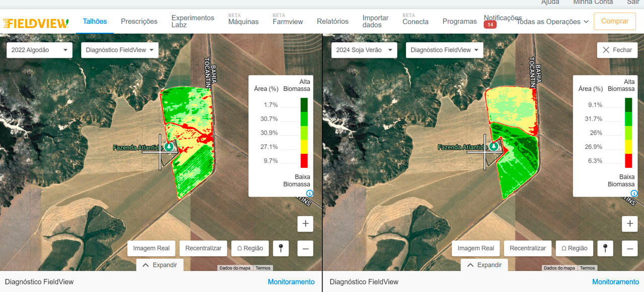Click Fazenda Atlântida tree marker on left map
This screenshot has width=644, height=292.
coord(169,147)
